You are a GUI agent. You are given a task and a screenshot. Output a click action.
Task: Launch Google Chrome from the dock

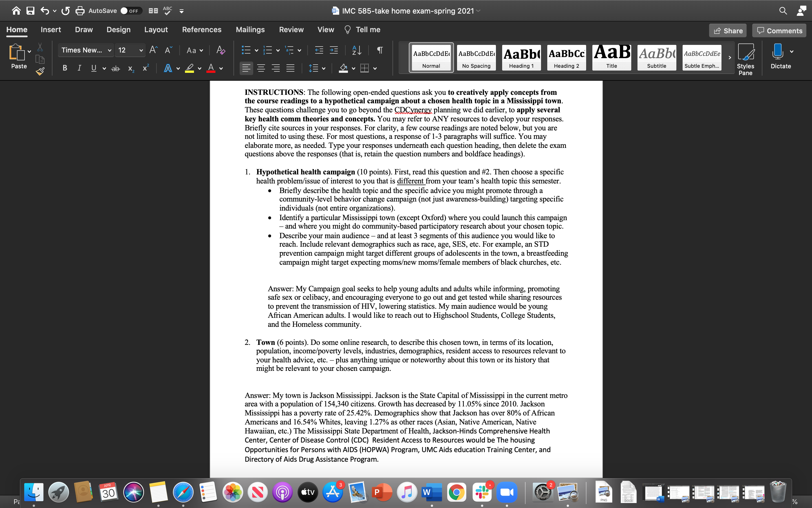coord(456,492)
